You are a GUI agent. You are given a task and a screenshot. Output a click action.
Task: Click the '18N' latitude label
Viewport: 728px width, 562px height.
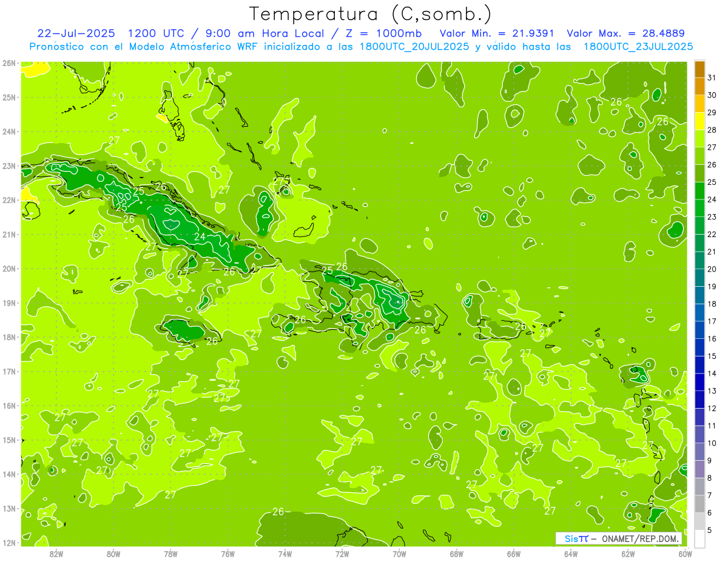click(x=8, y=337)
